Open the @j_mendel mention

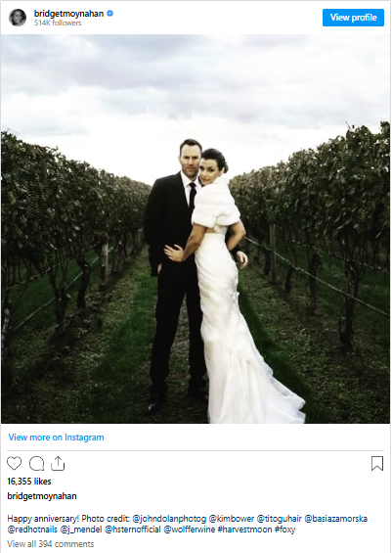81,530
